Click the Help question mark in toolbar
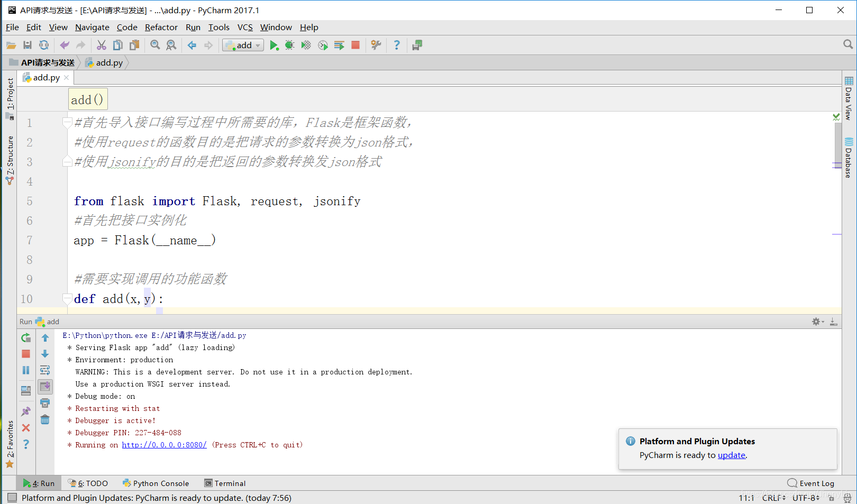 [x=397, y=45]
